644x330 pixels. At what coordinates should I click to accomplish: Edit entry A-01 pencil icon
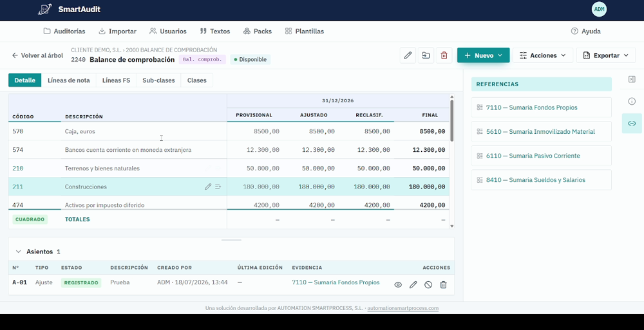pyautogui.click(x=413, y=285)
